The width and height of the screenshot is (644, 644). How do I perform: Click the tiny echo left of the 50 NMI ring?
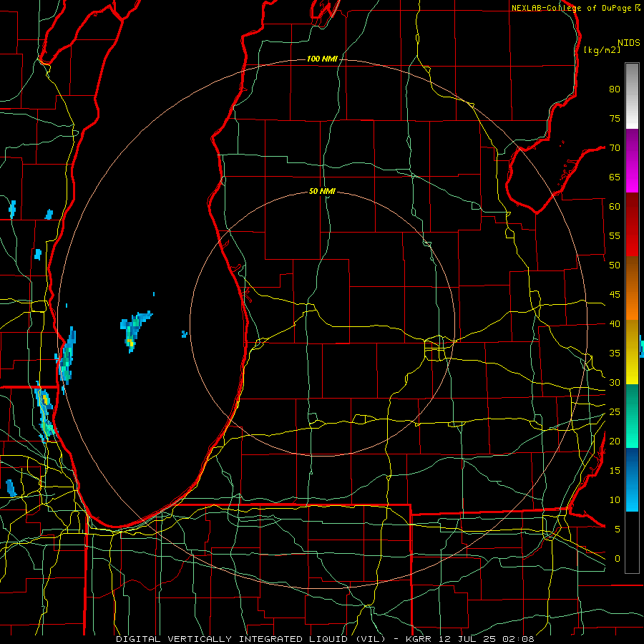pos(185,334)
